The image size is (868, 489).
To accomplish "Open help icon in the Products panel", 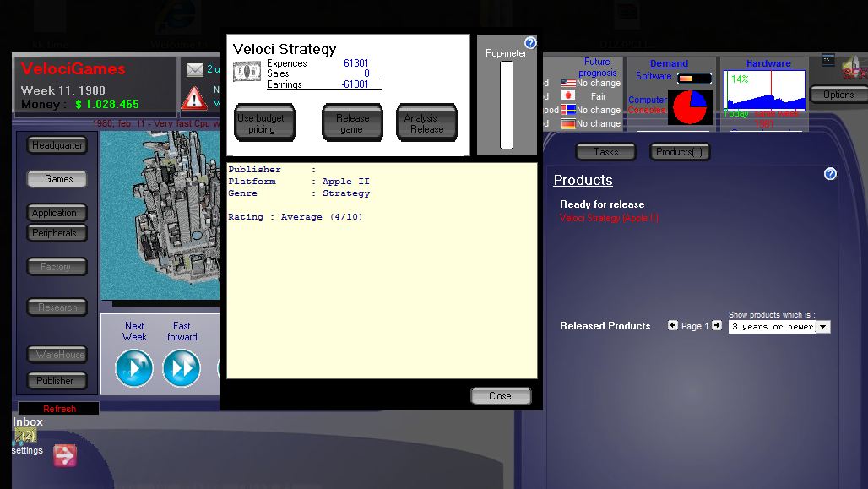I will pos(830,174).
